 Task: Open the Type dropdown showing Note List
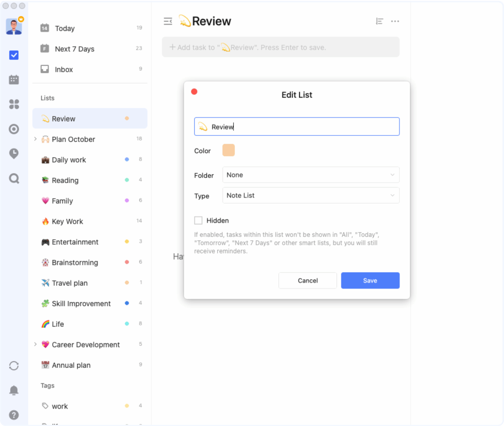[311, 195]
